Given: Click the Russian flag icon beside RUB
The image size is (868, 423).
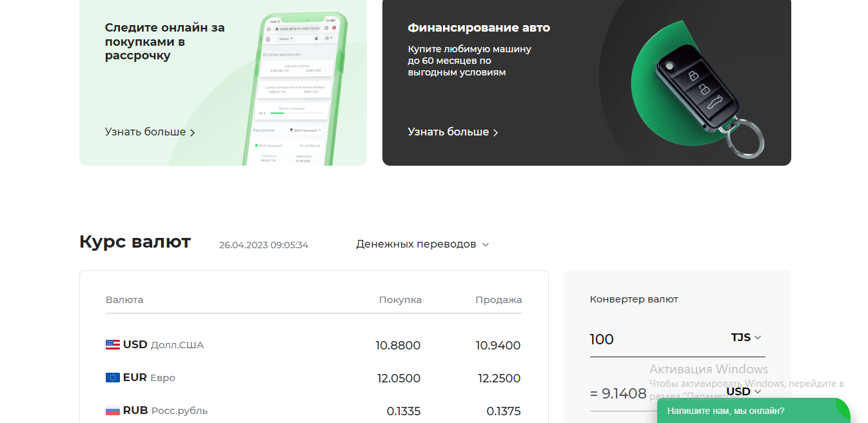Looking at the screenshot, I should pyautogui.click(x=112, y=411).
